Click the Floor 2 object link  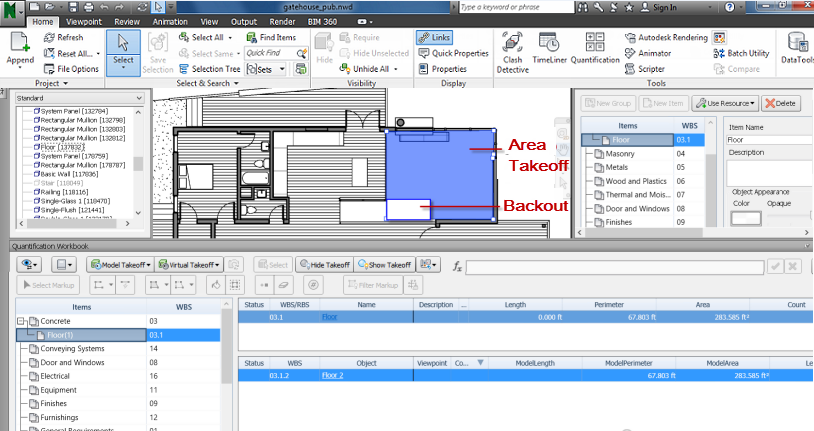point(333,375)
